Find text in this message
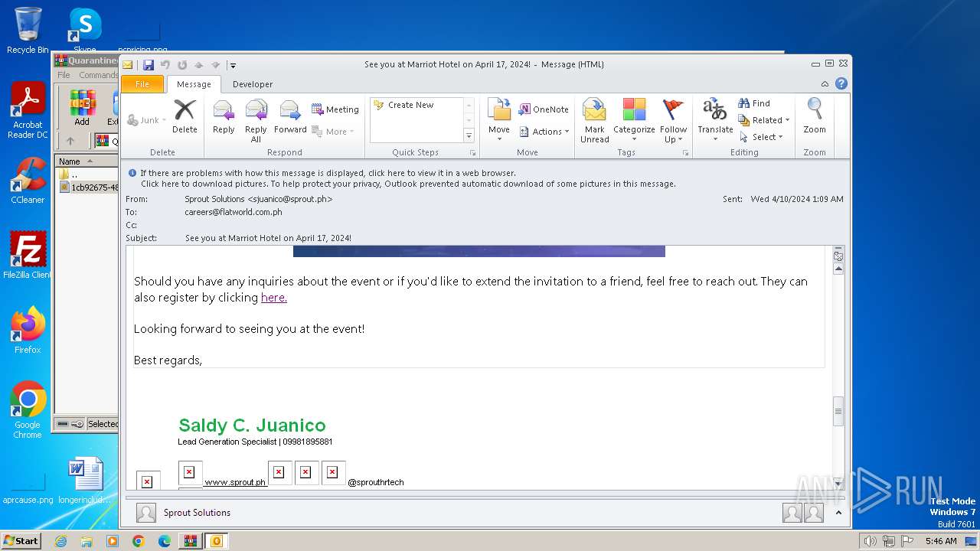 coord(754,103)
